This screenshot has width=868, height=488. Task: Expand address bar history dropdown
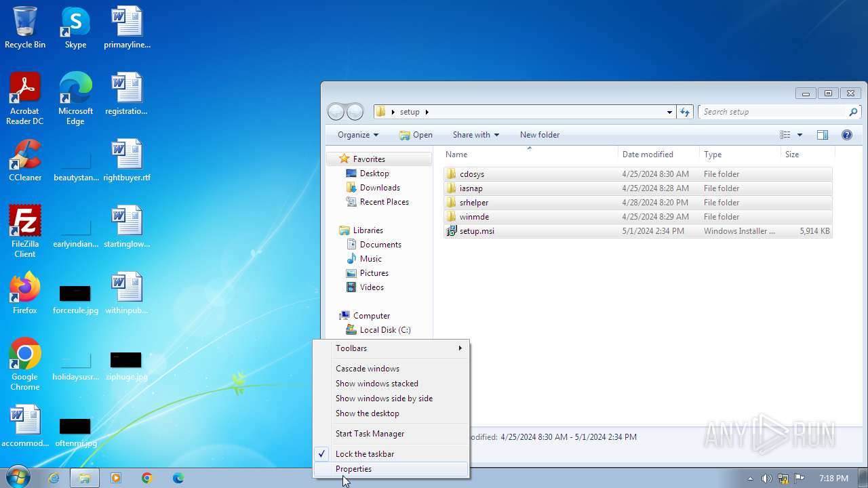(669, 112)
